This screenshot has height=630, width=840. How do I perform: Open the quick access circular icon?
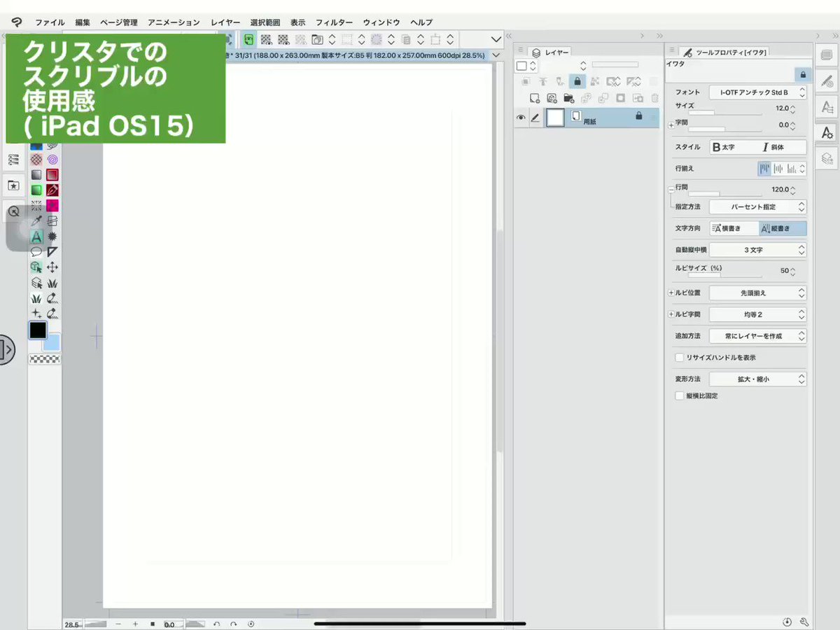tap(13, 211)
